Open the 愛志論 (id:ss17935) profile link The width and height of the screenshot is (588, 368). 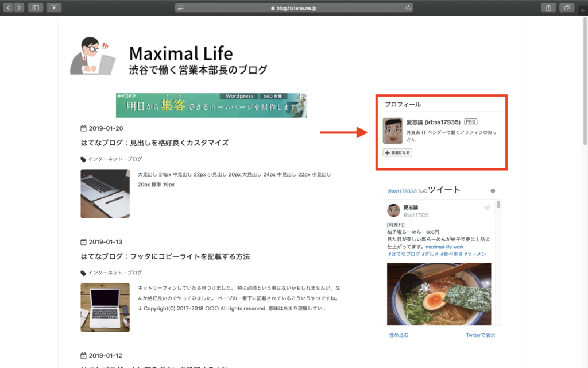tap(433, 122)
